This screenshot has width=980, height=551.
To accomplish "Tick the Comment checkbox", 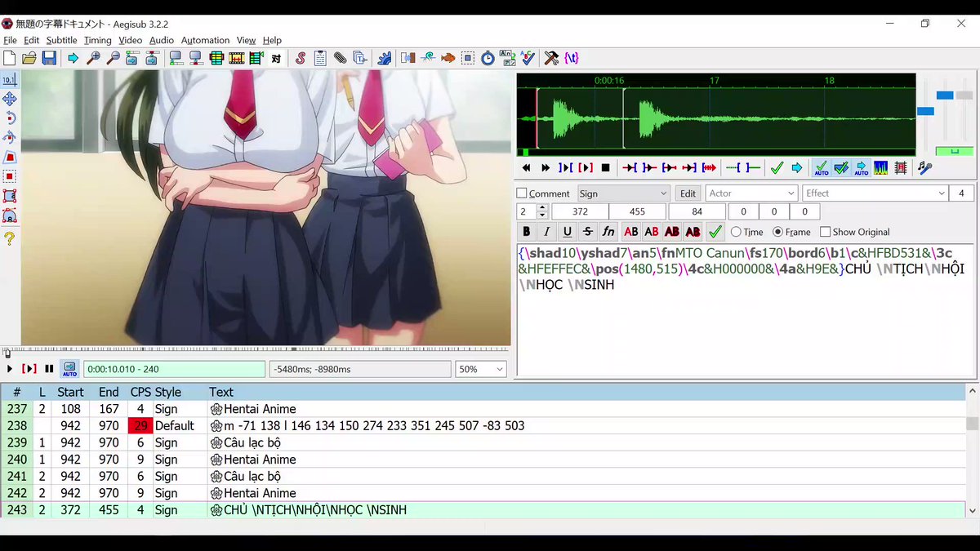I will point(522,193).
